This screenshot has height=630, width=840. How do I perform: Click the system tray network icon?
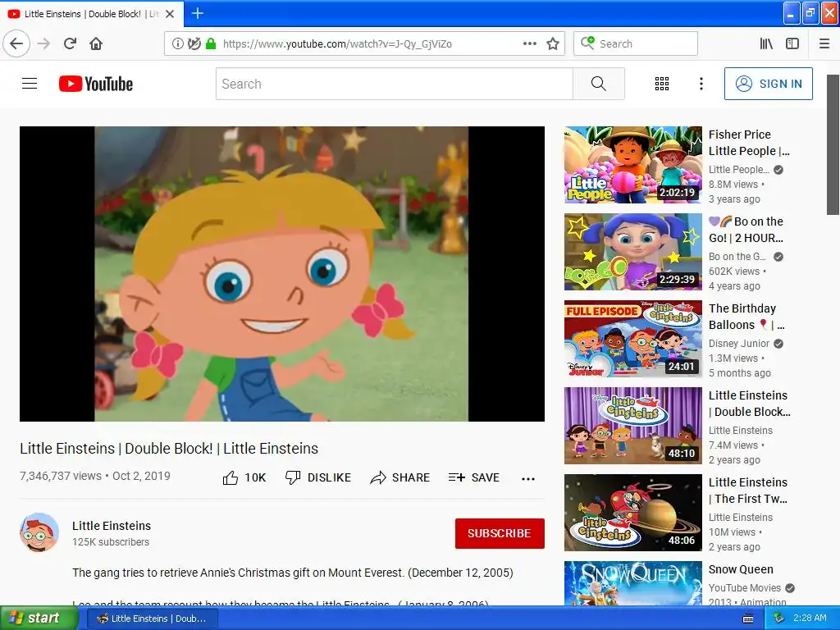pyautogui.click(x=778, y=619)
